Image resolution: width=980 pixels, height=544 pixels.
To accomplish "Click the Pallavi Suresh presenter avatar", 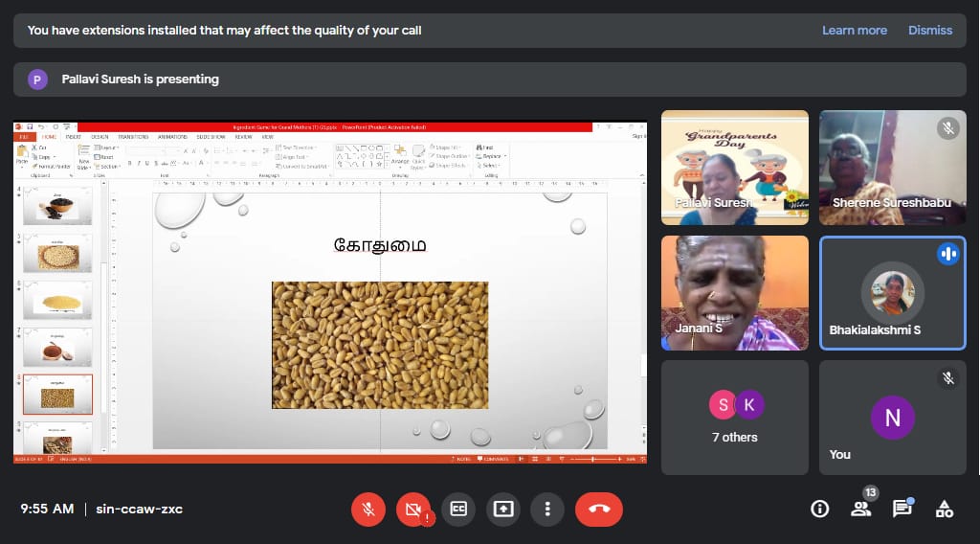I will coord(37,79).
